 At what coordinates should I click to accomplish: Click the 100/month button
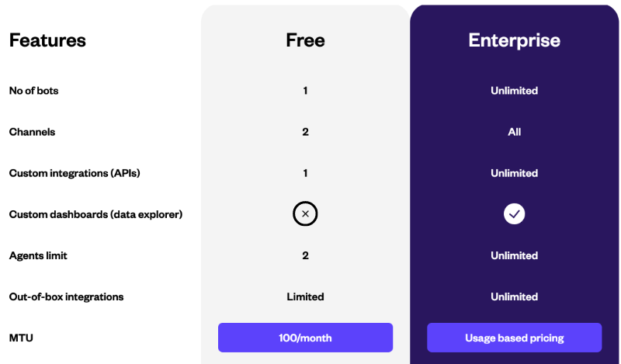[305, 338]
